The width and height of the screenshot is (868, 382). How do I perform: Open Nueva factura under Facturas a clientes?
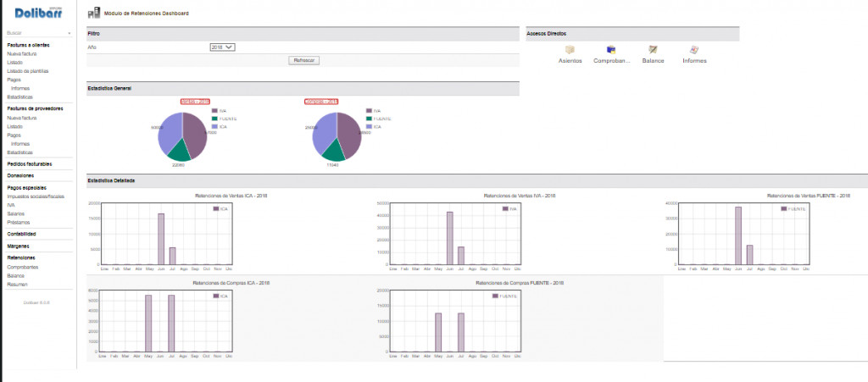click(21, 53)
